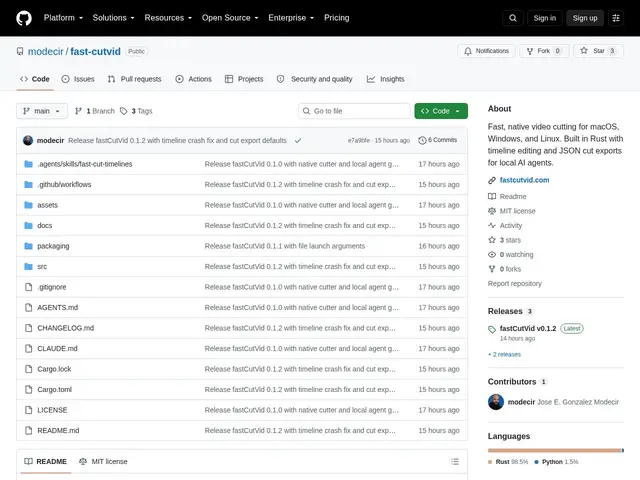The image size is (640, 480).
Task: Open the modecir owner profile link
Action: [45, 51]
